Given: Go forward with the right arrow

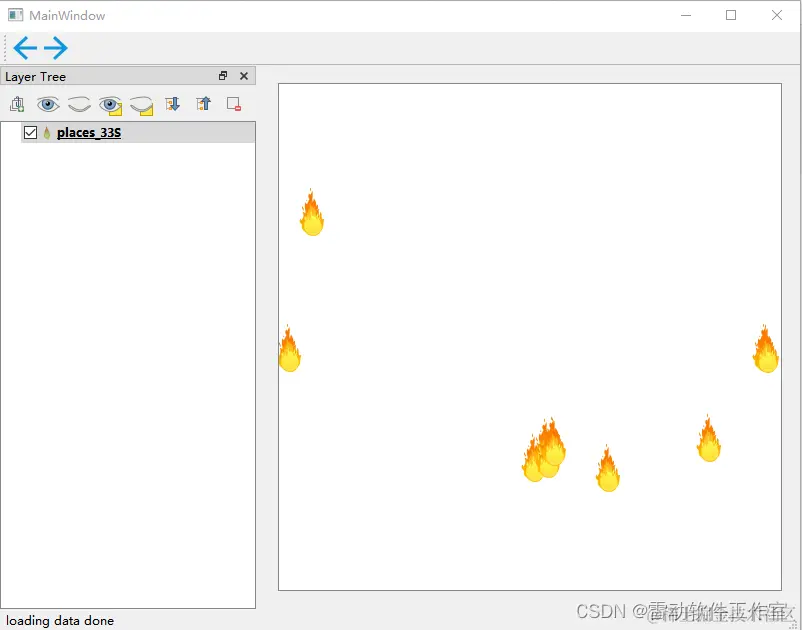Looking at the screenshot, I should pyautogui.click(x=56, y=48).
